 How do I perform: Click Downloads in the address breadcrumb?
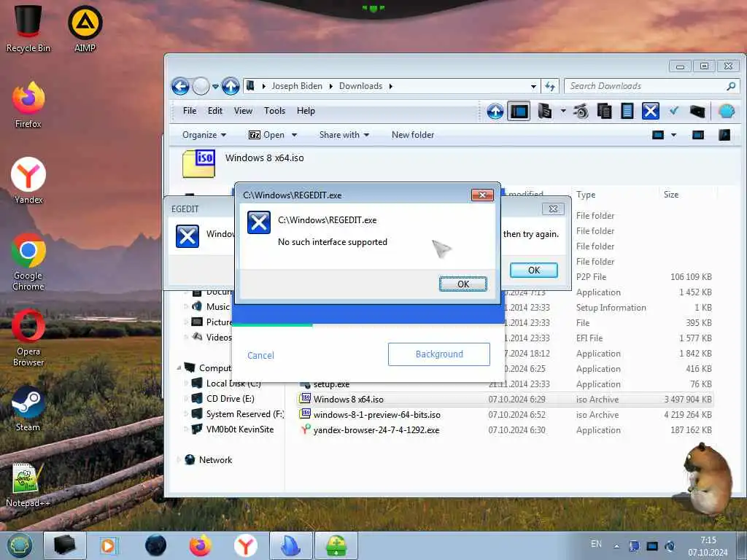tap(360, 86)
